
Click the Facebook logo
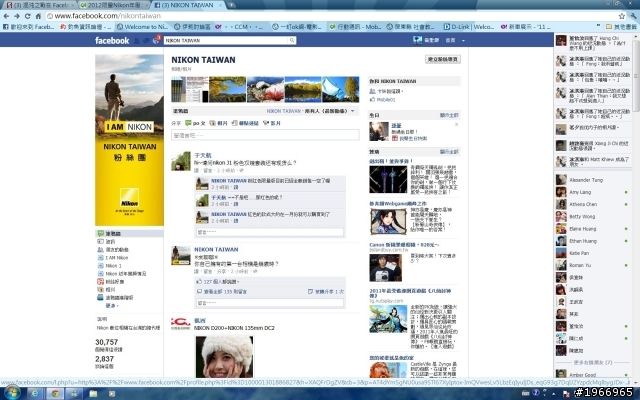[112, 40]
